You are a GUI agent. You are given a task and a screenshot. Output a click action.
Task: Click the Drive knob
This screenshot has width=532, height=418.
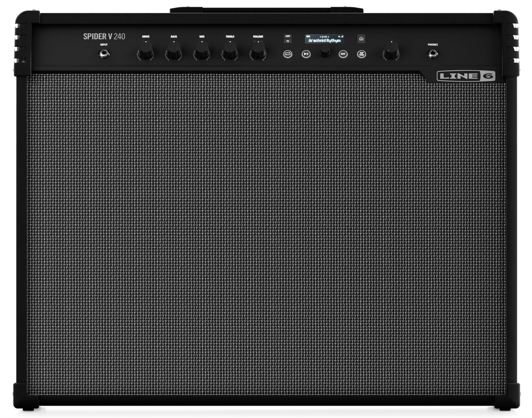145,53
